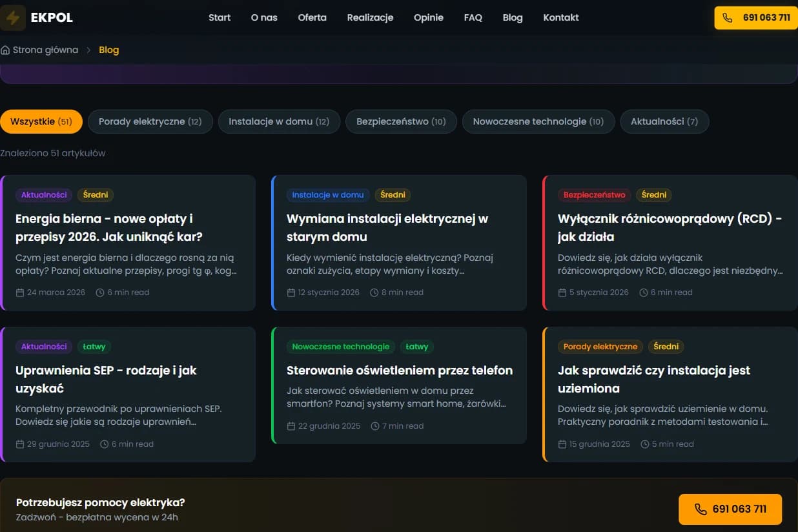Click the orange Porady elektryczne card tag

point(600,347)
